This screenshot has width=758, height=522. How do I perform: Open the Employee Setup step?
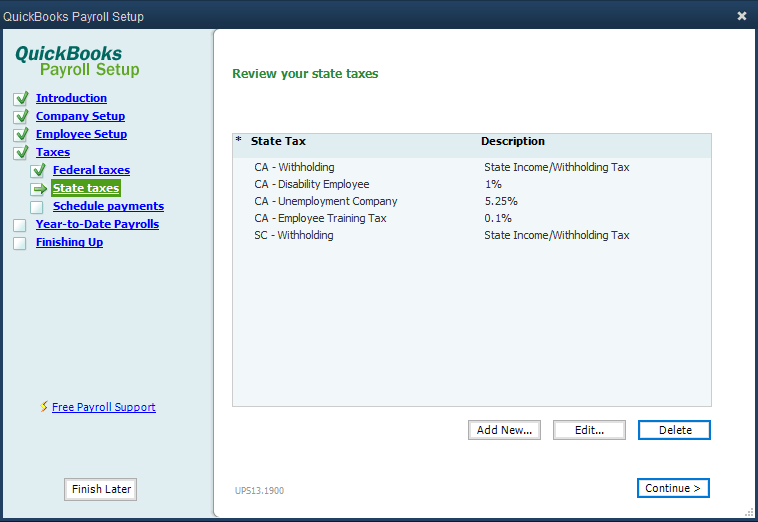(81, 134)
